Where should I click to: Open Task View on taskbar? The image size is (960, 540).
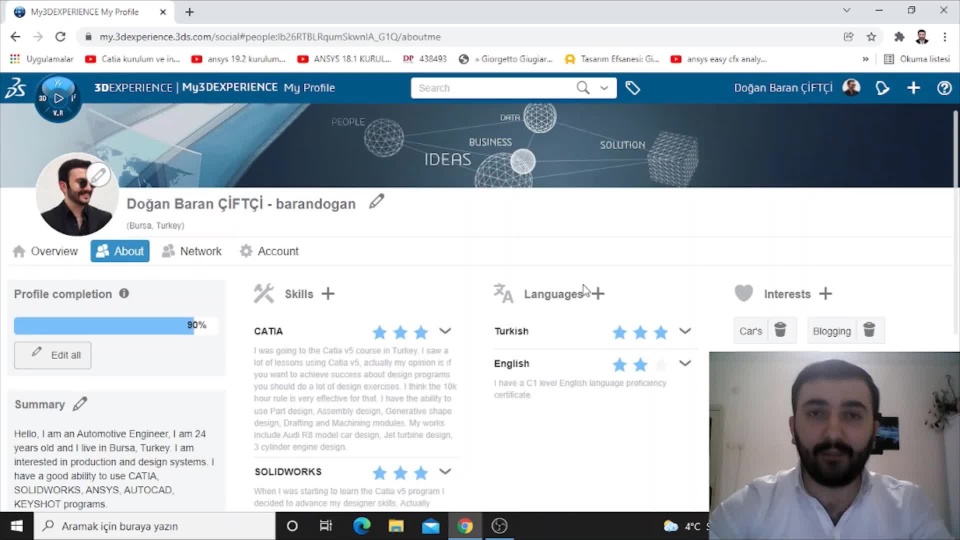[x=326, y=526]
